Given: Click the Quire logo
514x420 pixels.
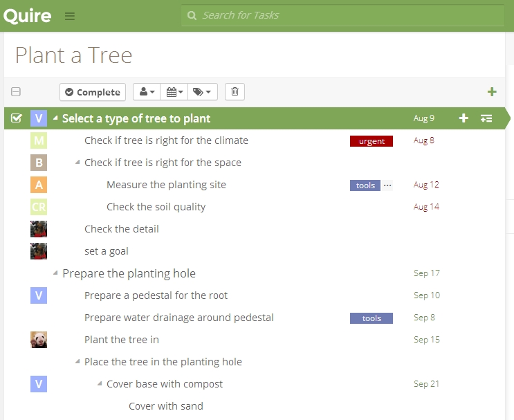Looking at the screenshot, I should click(x=28, y=16).
